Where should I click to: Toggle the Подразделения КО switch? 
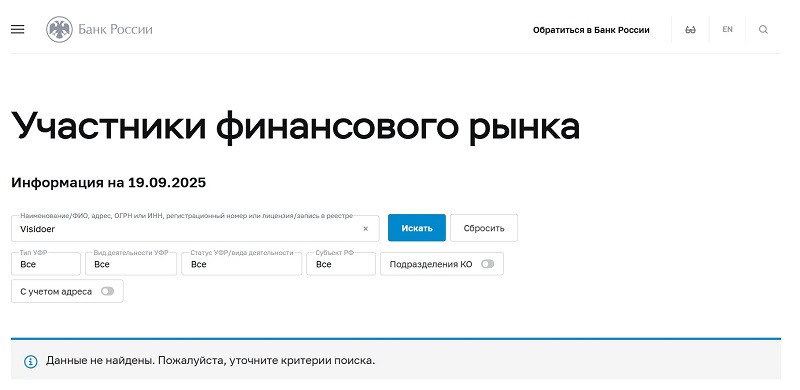click(488, 264)
